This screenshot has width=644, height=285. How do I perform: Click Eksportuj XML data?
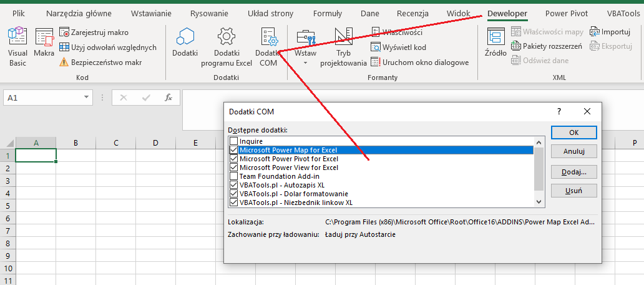(x=611, y=46)
